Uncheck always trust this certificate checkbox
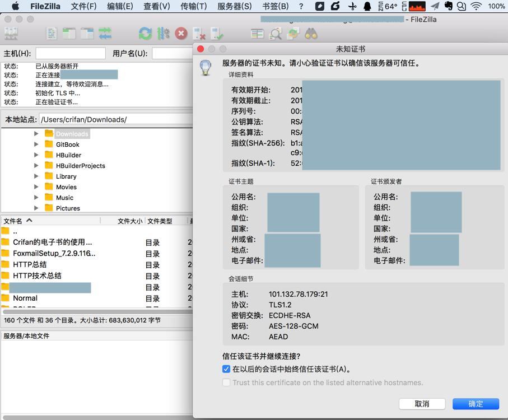508x420 pixels. (x=226, y=369)
